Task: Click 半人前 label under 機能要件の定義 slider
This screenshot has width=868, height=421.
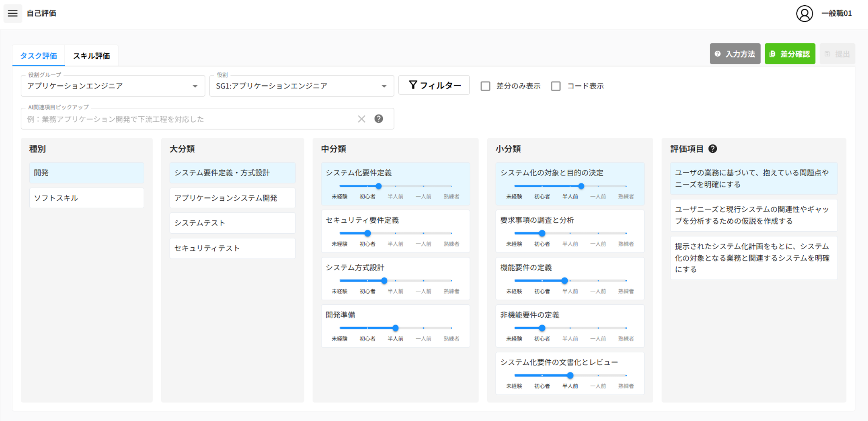Action: (x=570, y=291)
